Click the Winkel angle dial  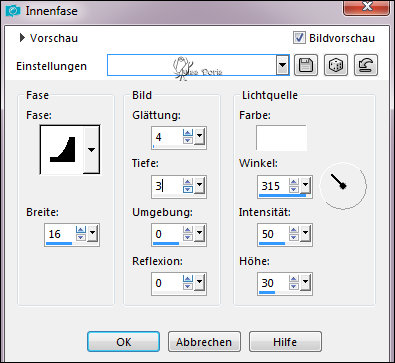[x=343, y=186]
